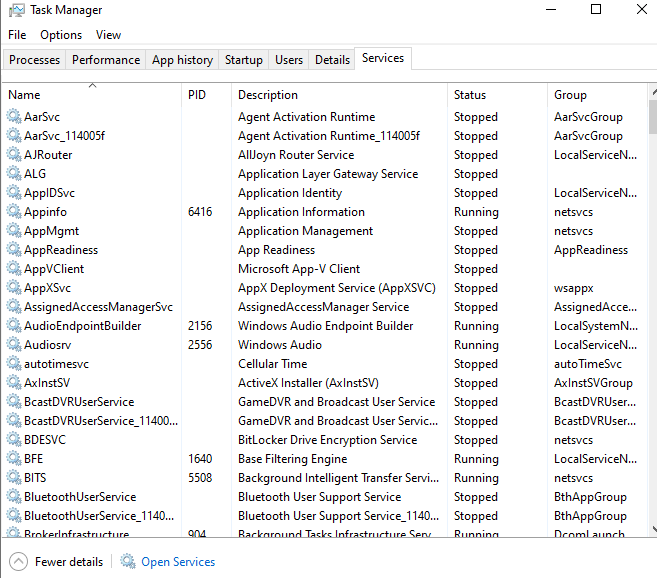Click the ALG service gear icon

pyautogui.click(x=14, y=173)
